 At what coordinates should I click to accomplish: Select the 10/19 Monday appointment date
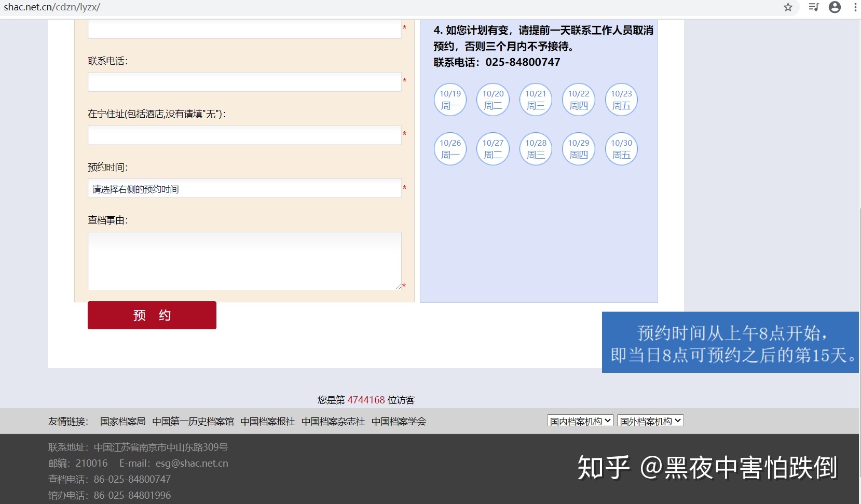[450, 100]
